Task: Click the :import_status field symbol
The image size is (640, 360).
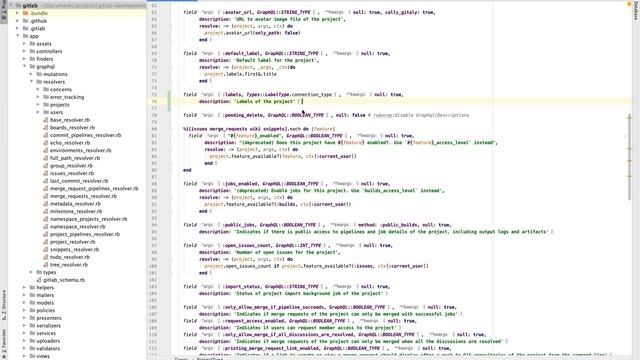Action: (242, 287)
